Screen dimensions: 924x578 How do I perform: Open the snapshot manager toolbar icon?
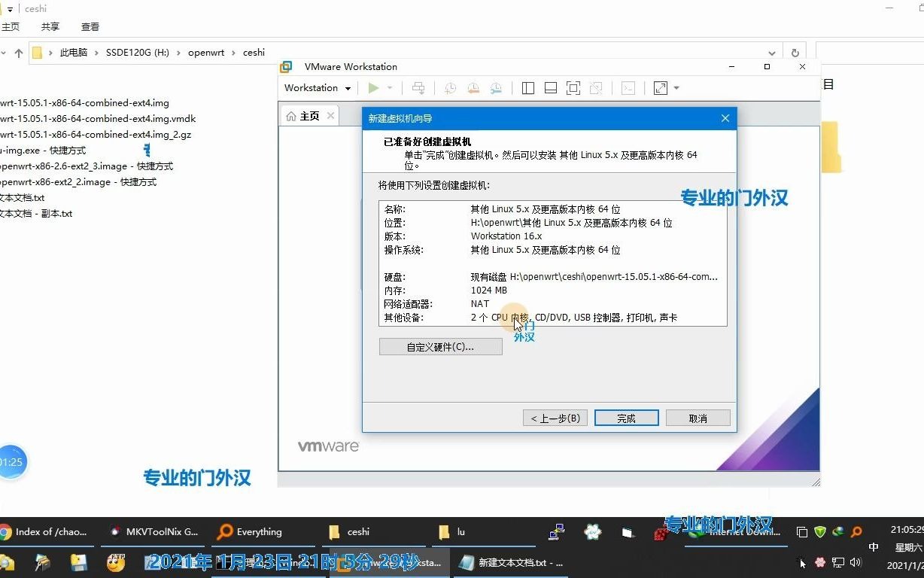496,88
